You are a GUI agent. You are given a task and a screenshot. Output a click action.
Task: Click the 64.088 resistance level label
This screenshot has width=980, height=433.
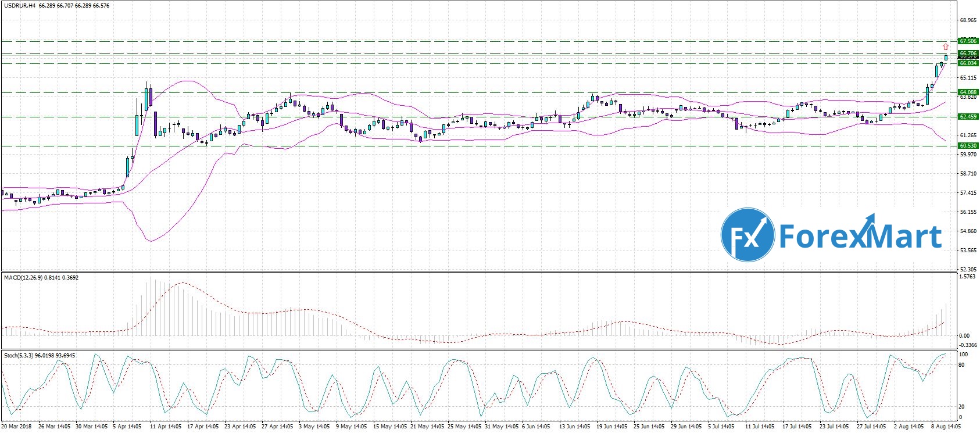[x=968, y=92]
